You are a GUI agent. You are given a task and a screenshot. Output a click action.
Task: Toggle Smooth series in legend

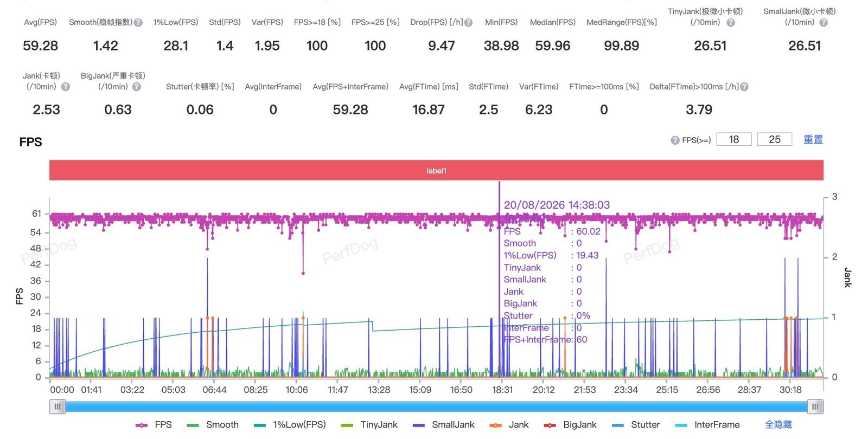click(x=212, y=425)
